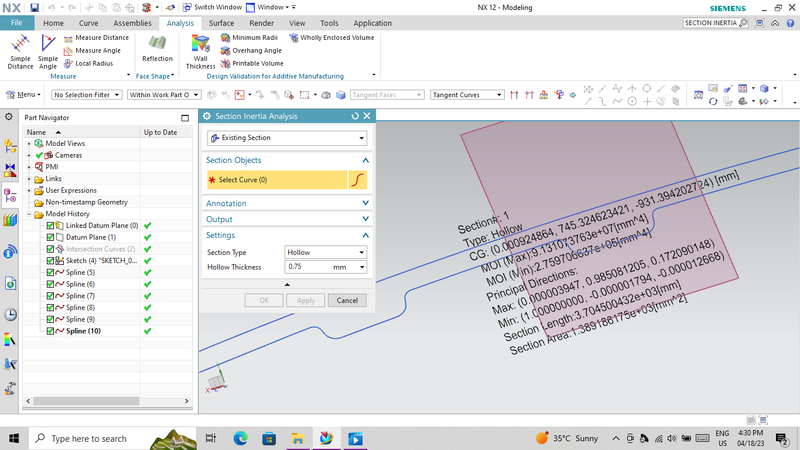Open the Wall Thickness analysis
Screen dimensions: 800x450
click(201, 52)
